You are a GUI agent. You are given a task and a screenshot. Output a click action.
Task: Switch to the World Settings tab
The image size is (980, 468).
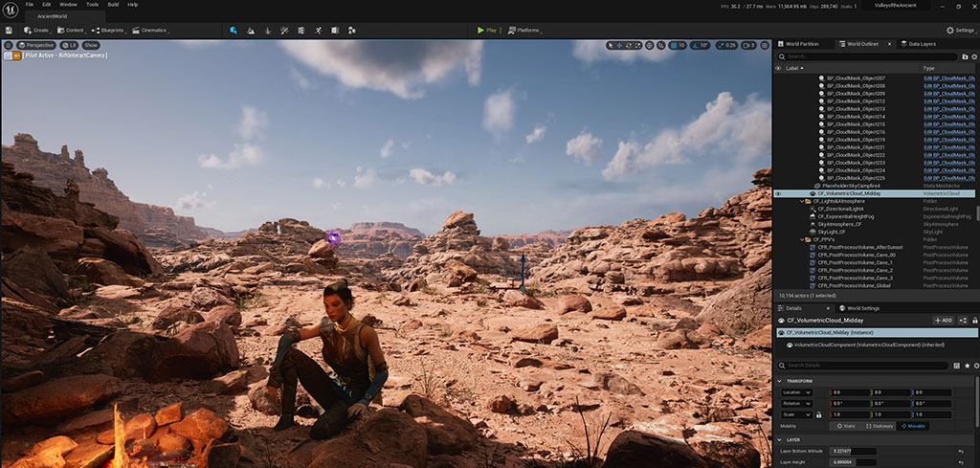point(858,308)
